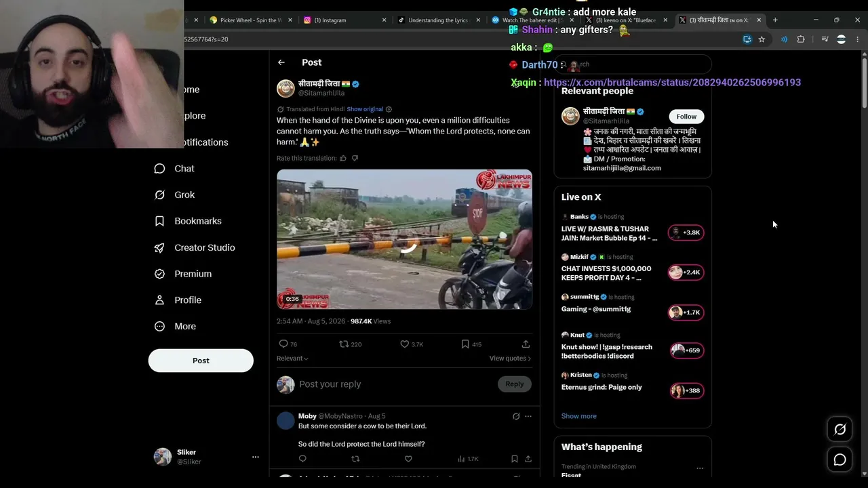Go back using the Post header arrow

[x=281, y=62]
